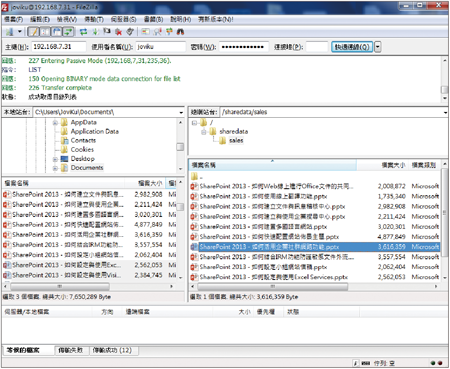The image size is (450, 369).
Task: Sort remote list by 檔案大小 column header
Action: point(382,165)
